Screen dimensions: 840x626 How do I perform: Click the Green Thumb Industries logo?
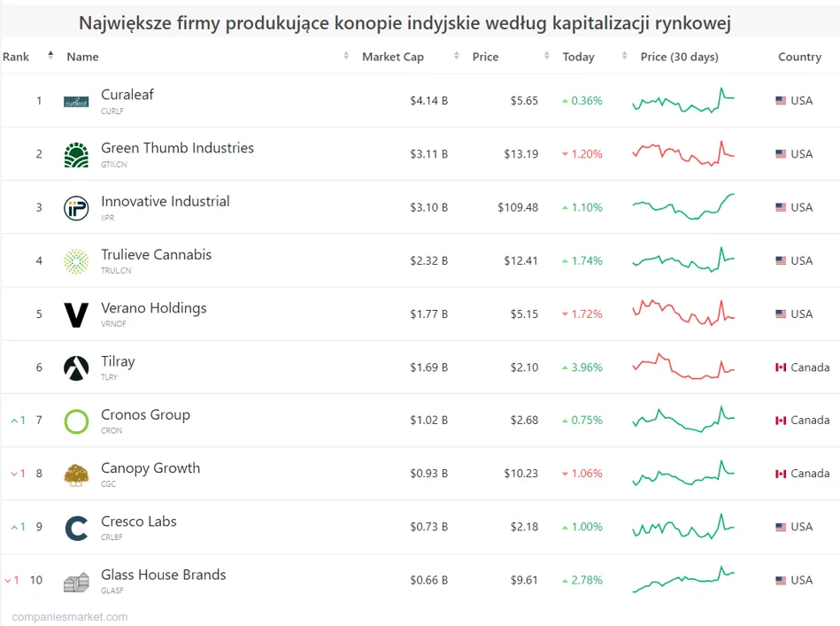pos(76,155)
